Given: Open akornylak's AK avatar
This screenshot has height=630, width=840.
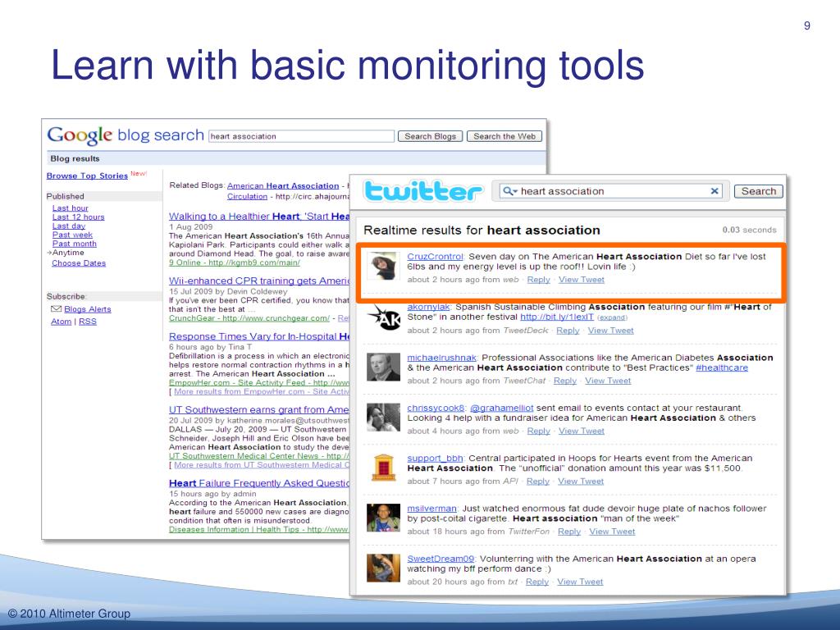Looking at the screenshot, I should tap(384, 317).
